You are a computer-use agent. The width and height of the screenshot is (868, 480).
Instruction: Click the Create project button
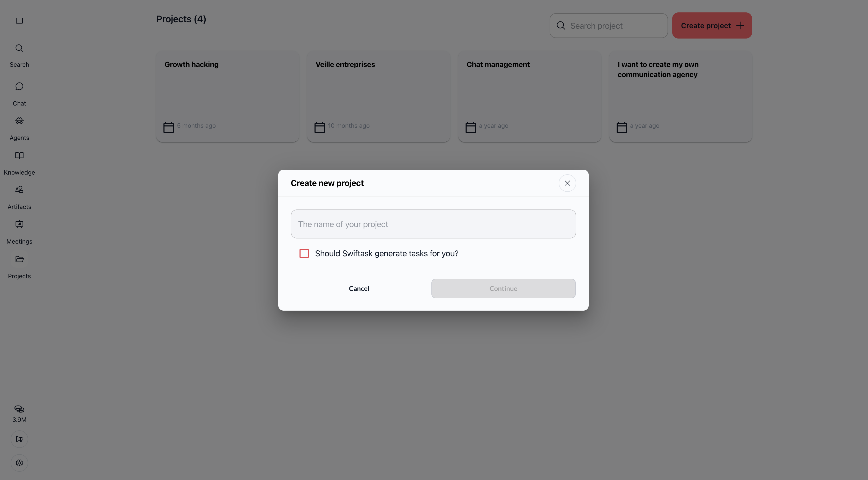tap(712, 26)
